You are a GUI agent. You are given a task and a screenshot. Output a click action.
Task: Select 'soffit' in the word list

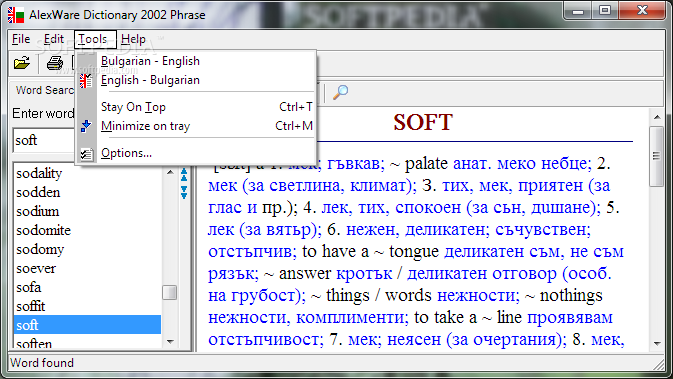pyautogui.click(x=88, y=306)
